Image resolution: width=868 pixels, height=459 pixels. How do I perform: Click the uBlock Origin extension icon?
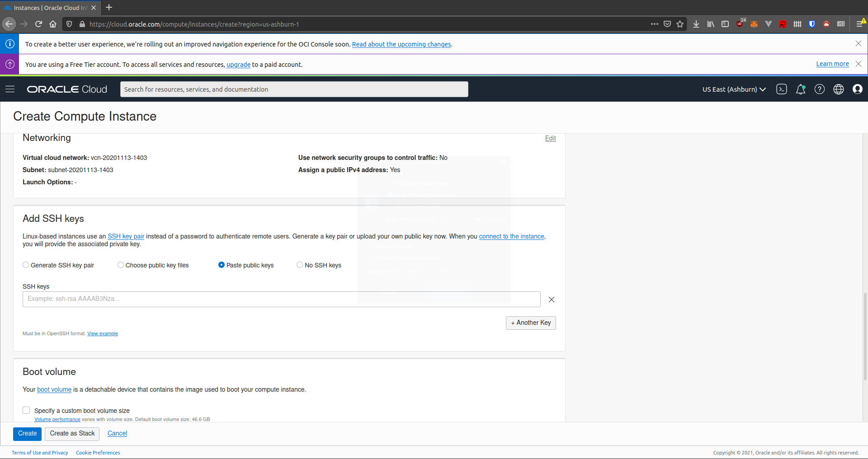pyautogui.click(x=740, y=24)
